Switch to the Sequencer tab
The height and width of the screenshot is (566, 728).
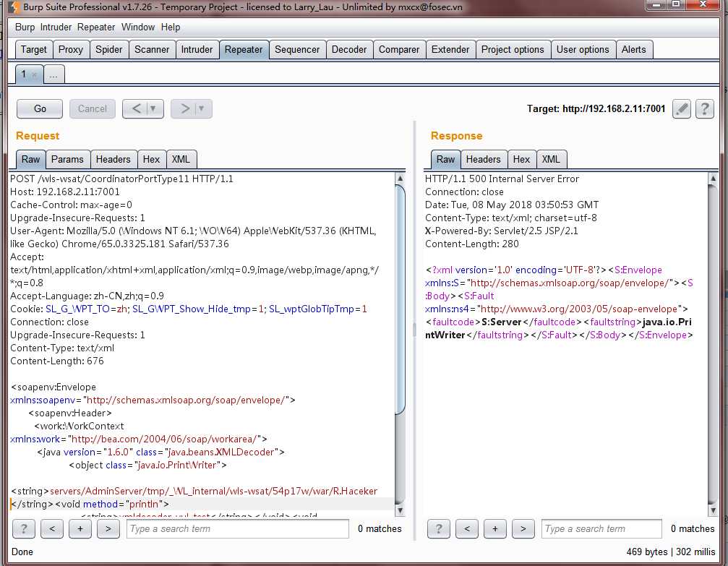click(297, 50)
